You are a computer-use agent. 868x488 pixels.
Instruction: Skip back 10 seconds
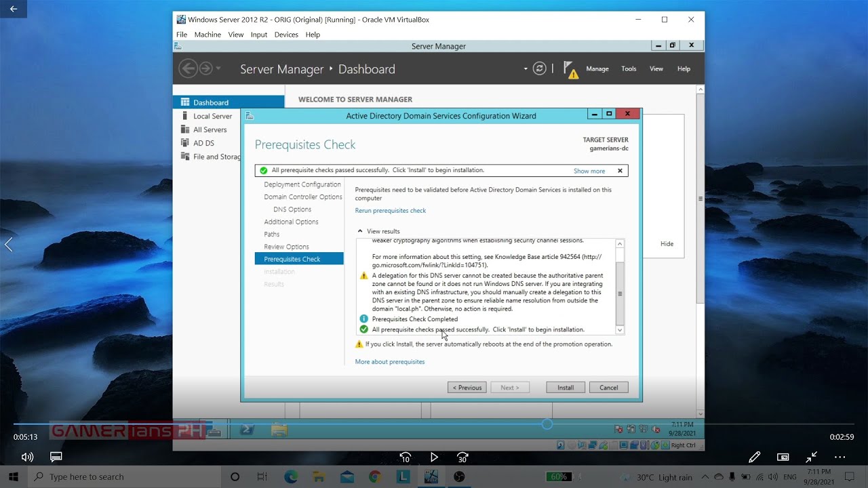(x=405, y=457)
